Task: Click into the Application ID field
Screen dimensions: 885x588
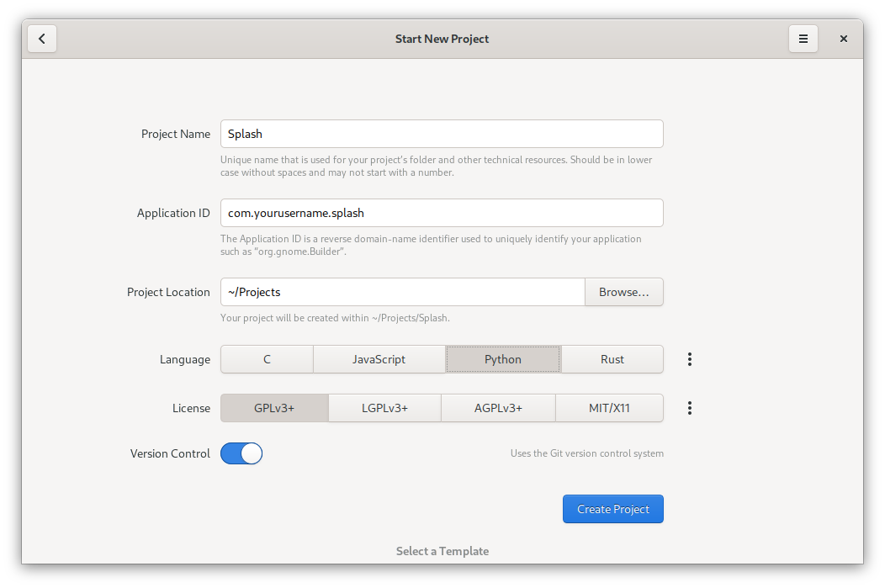Action: pos(442,213)
